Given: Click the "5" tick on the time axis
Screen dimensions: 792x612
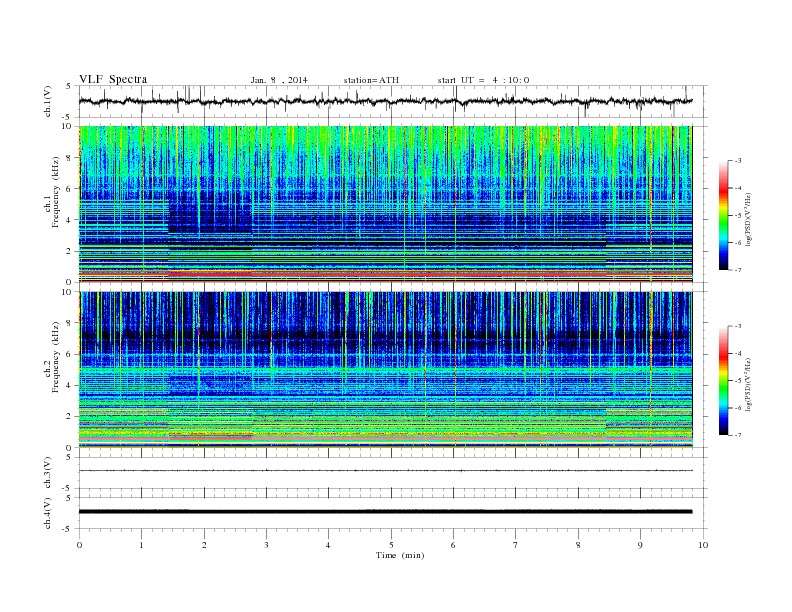Looking at the screenshot, I should coord(391,545).
